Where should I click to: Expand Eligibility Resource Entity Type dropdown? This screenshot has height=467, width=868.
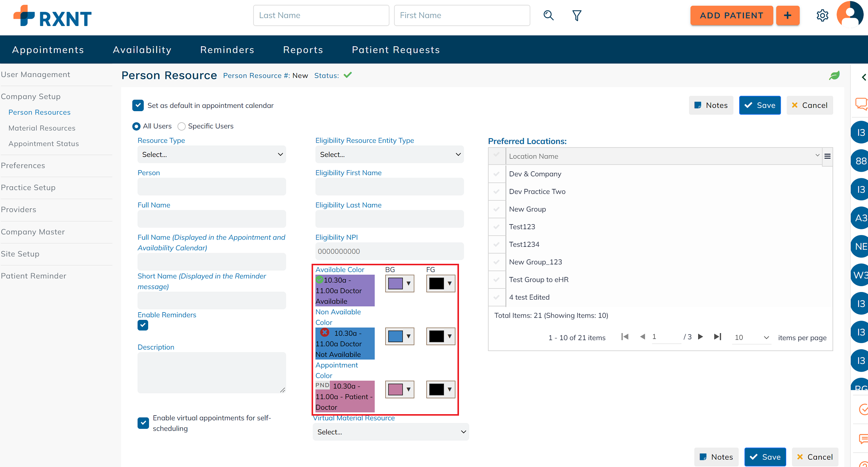click(390, 154)
